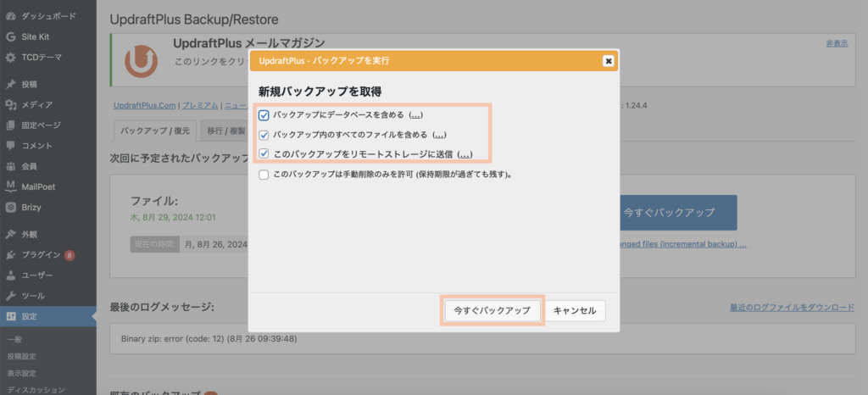Click the 非表示 link

tap(837, 43)
